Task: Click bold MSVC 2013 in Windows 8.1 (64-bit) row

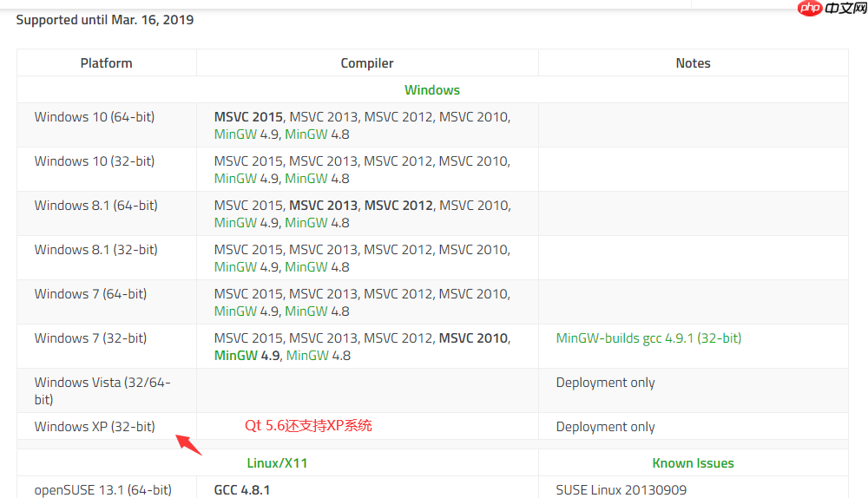Action: (x=323, y=206)
